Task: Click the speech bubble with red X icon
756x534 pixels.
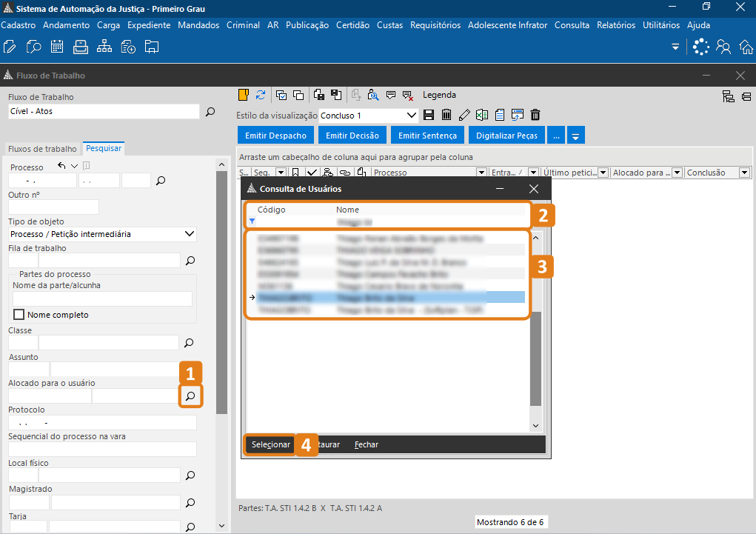Action: coord(408,96)
